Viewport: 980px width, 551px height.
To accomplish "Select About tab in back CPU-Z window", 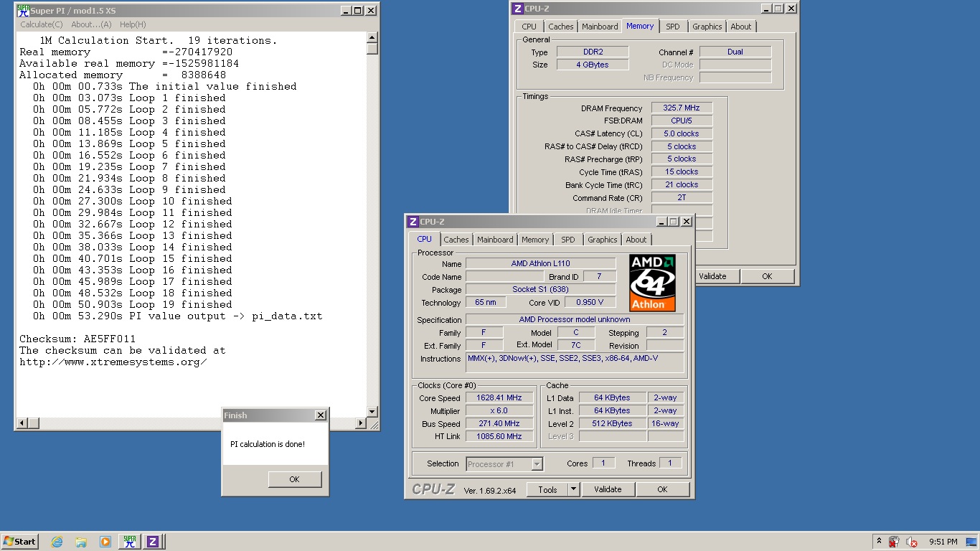I will click(x=740, y=27).
